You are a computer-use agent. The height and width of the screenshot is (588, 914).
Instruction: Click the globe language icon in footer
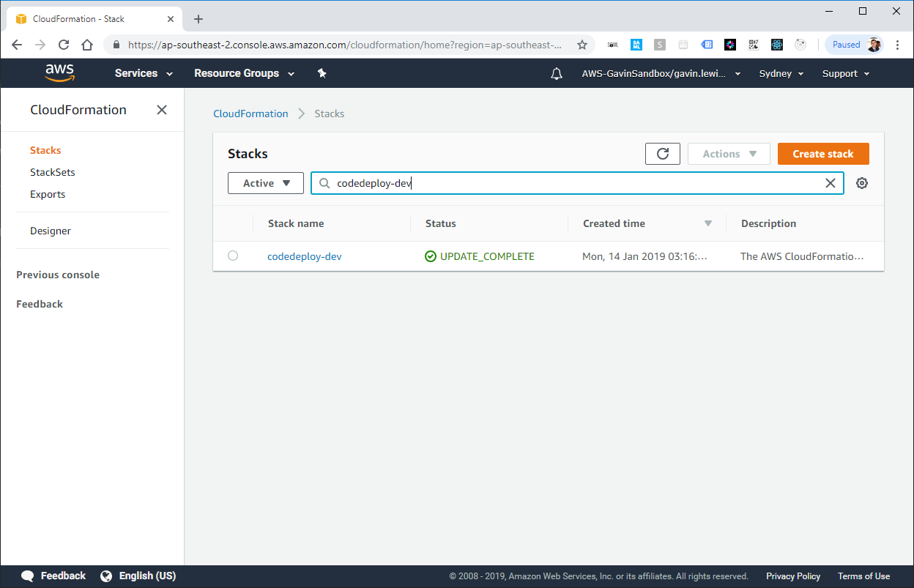tap(106, 576)
